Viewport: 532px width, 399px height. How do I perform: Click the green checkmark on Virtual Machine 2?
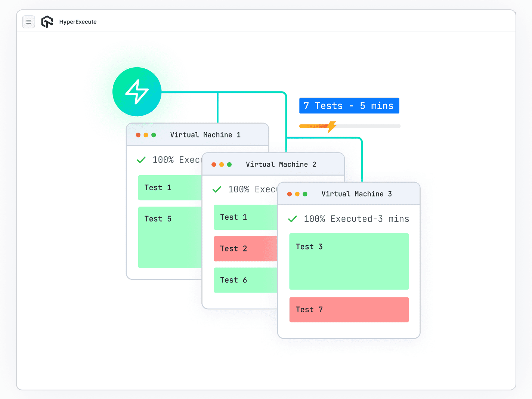[217, 189]
